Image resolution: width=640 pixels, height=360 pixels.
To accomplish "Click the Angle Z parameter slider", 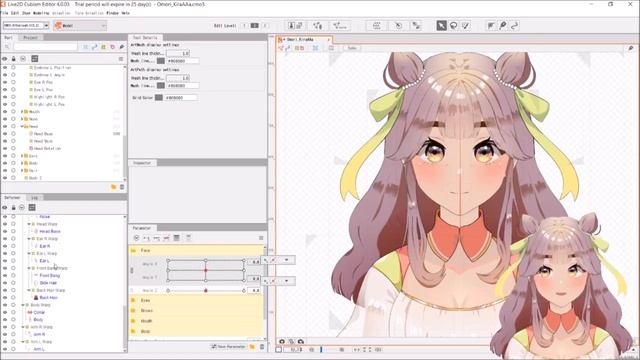I will [206, 290].
